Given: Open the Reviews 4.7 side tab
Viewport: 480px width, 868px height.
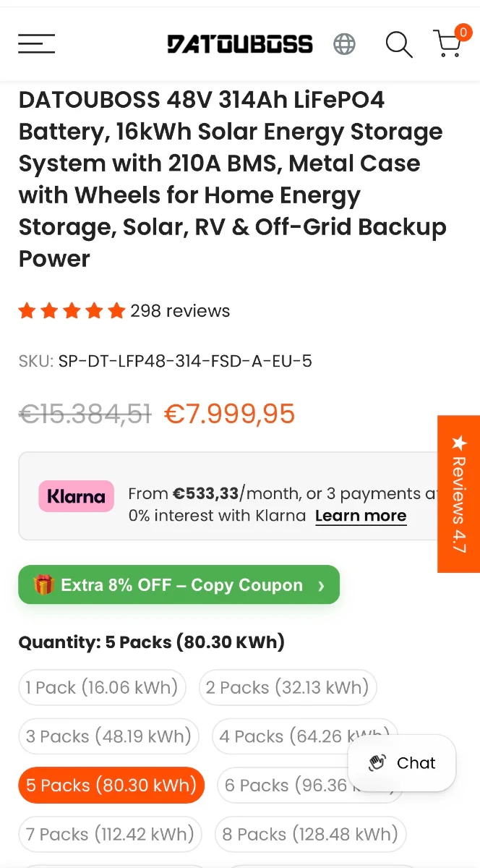Looking at the screenshot, I should pos(458,494).
